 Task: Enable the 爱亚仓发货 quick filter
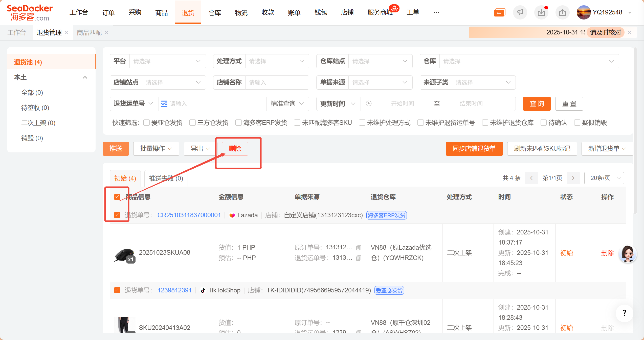[146, 123]
